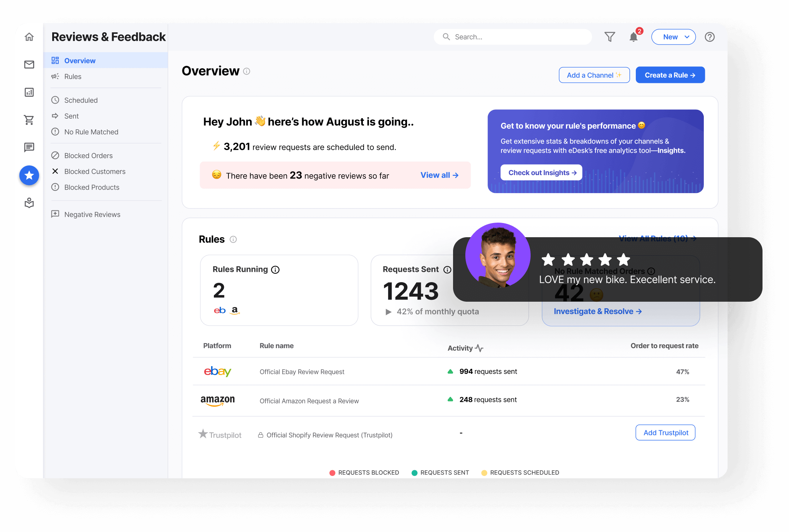Open Negative Reviews from the sidebar
Screen dimensions: 789x532
[92, 214]
